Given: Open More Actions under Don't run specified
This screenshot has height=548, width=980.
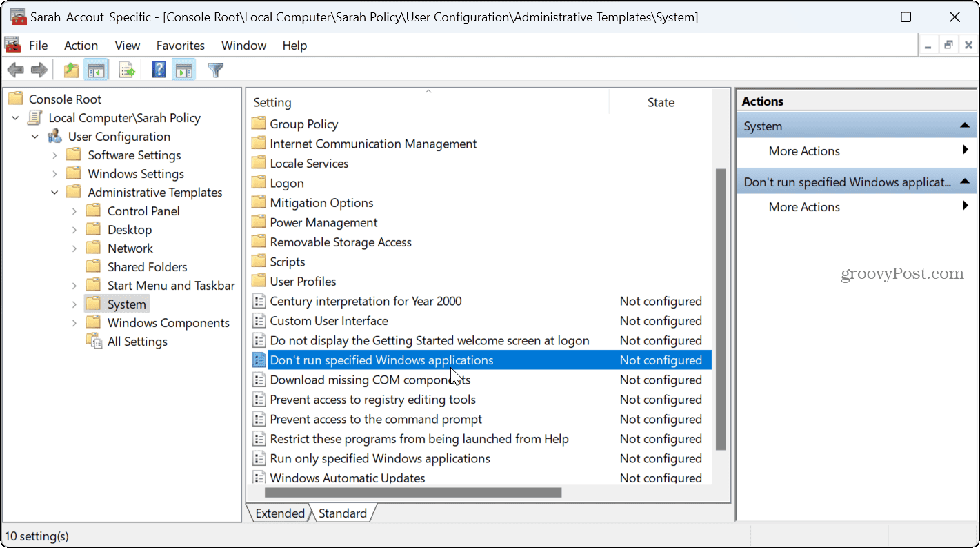Looking at the screenshot, I should pyautogui.click(x=804, y=207).
